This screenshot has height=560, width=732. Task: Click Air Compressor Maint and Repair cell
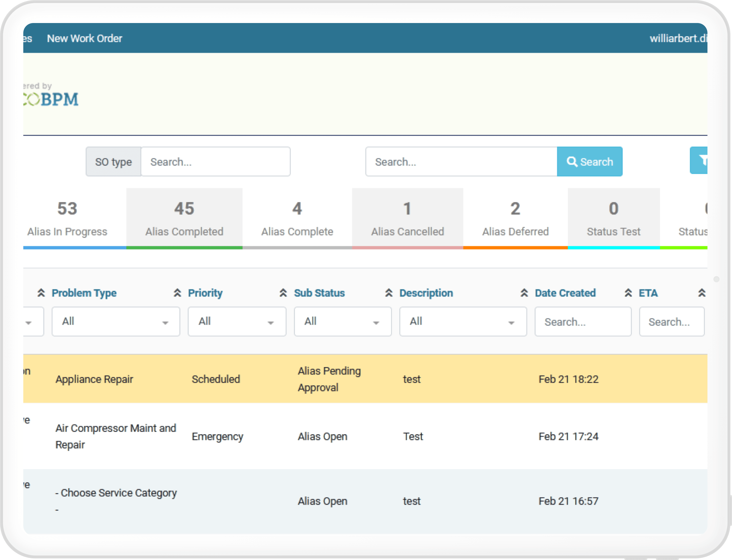[115, 436]
